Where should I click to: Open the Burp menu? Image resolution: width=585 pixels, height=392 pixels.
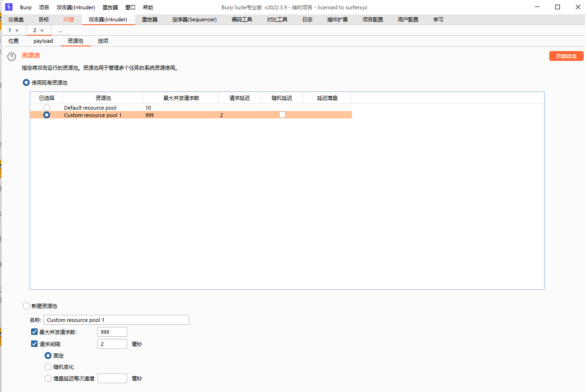coord(26,7)
